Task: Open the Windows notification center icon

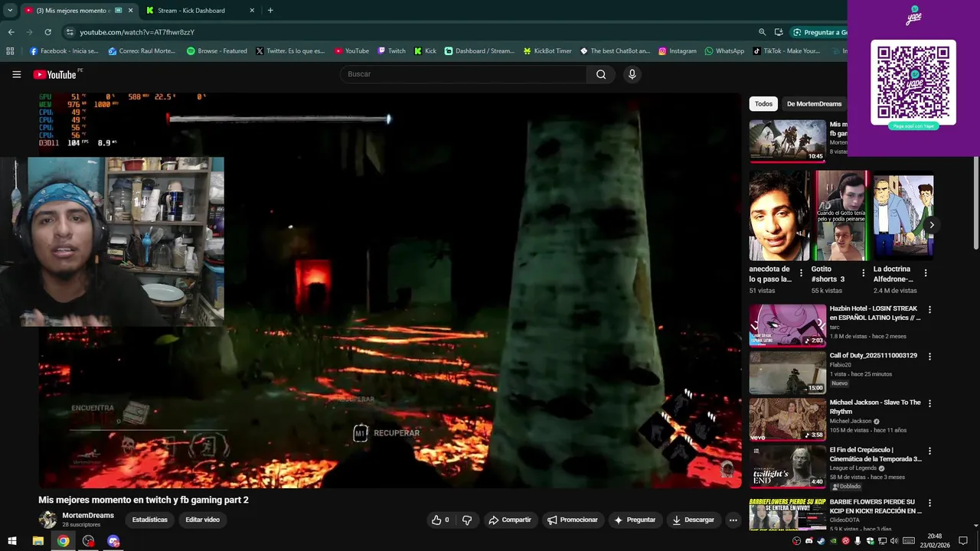Action: point(963,541)
